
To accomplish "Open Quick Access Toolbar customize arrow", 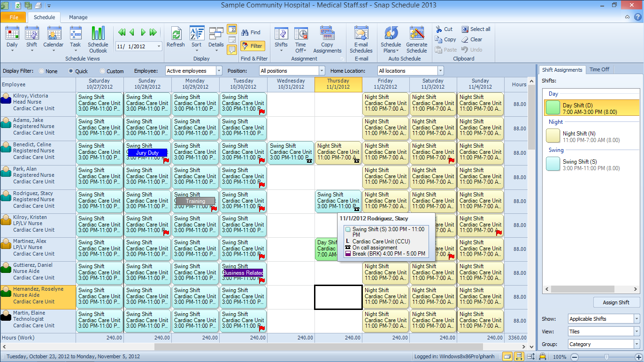I will (48, 6).
